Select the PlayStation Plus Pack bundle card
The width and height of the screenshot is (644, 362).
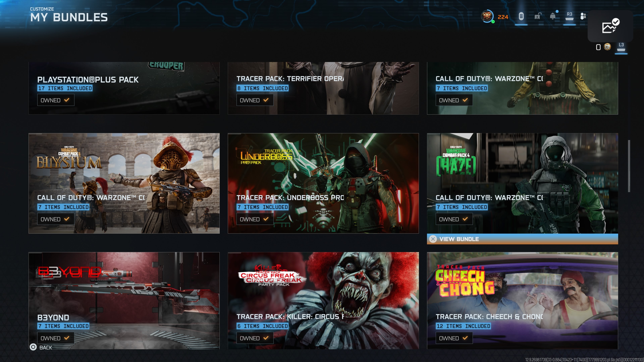124,88
